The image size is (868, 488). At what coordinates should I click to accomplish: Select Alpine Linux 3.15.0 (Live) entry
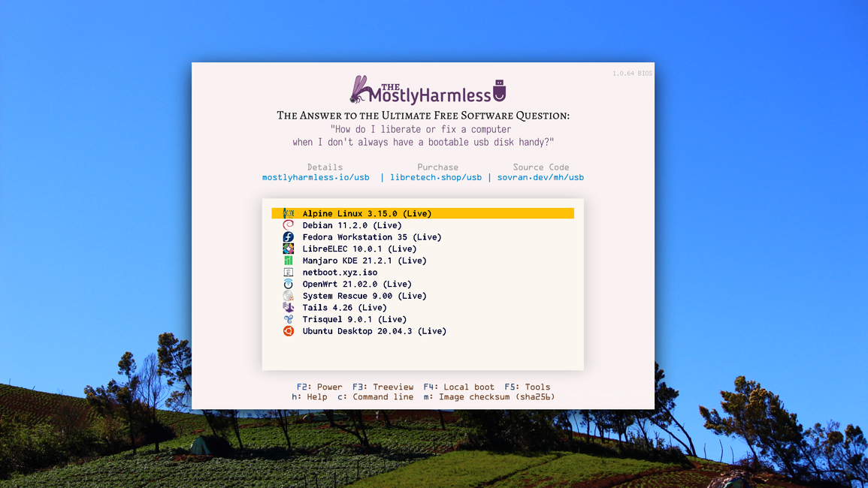[x=423, y=213]
